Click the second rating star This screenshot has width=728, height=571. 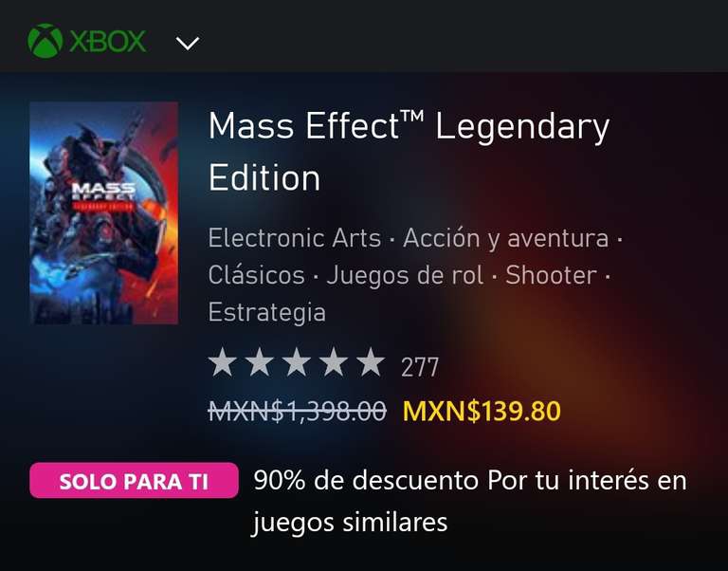coord(259,362)
